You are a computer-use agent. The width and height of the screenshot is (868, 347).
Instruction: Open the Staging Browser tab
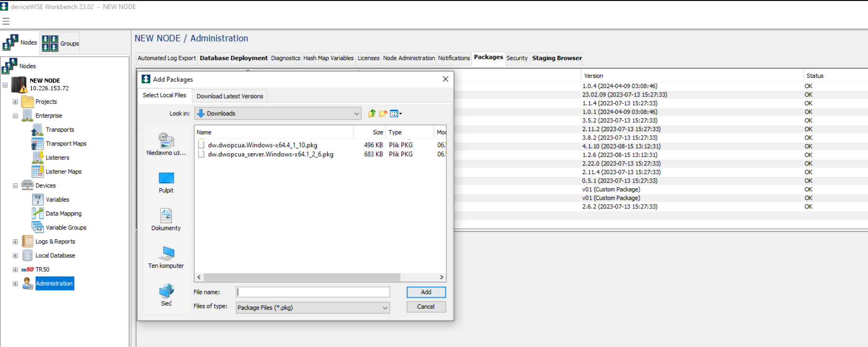[x=557, y=58]
